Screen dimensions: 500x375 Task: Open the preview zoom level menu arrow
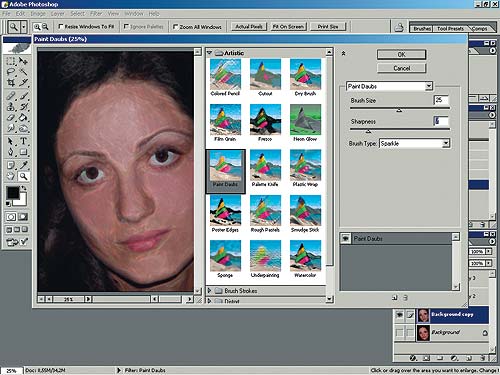[88, 299]
